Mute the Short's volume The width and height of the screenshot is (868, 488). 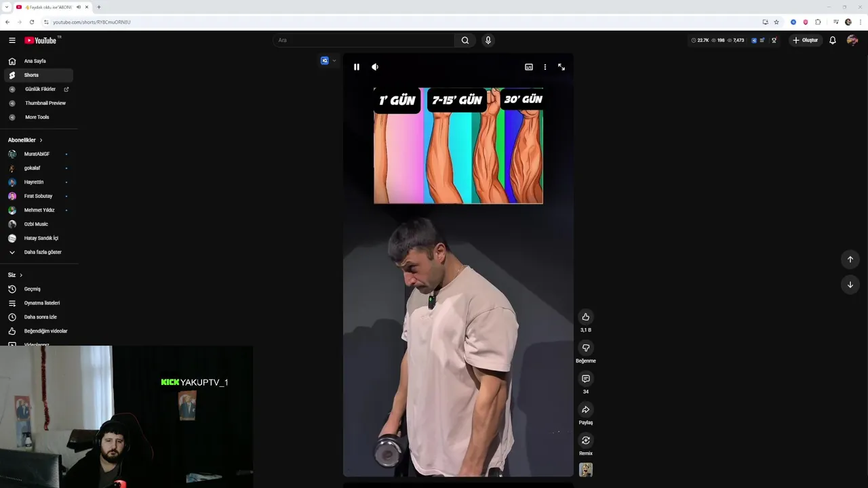tap(375, 67)
